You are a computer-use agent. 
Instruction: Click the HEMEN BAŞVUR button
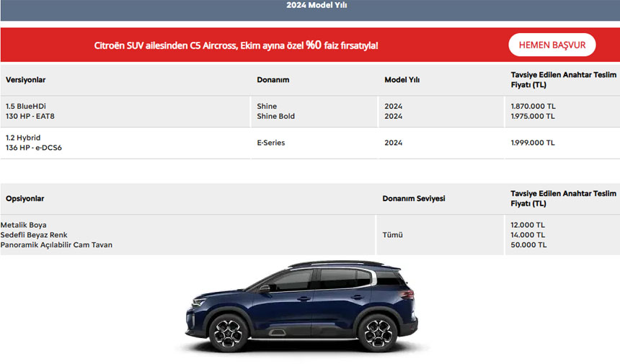coord(552,45)
